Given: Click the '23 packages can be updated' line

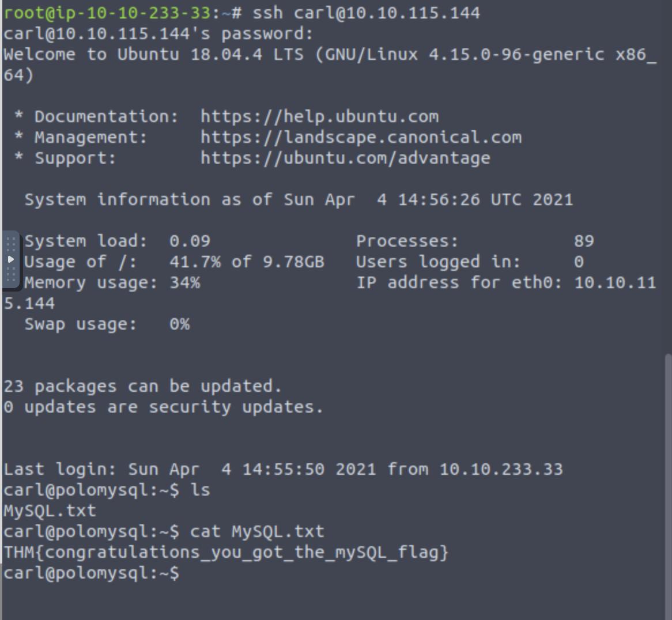Looking at the screenshot, I should click(142, 386).
